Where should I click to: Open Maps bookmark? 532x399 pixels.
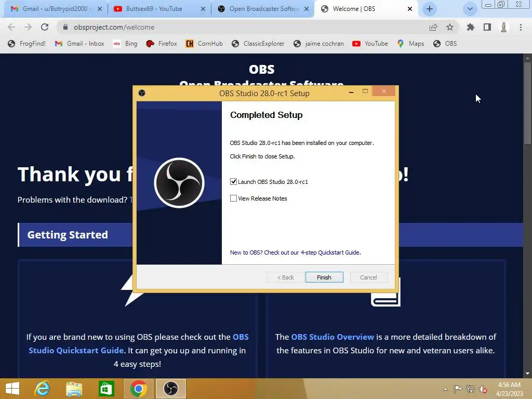tap(410, 44)
